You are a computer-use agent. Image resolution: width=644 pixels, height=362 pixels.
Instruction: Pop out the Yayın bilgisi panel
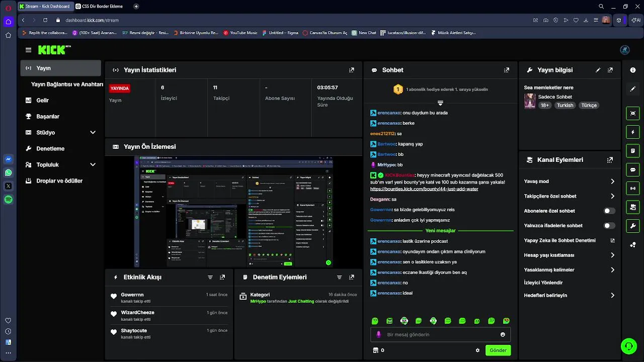[x=610, y=70]
